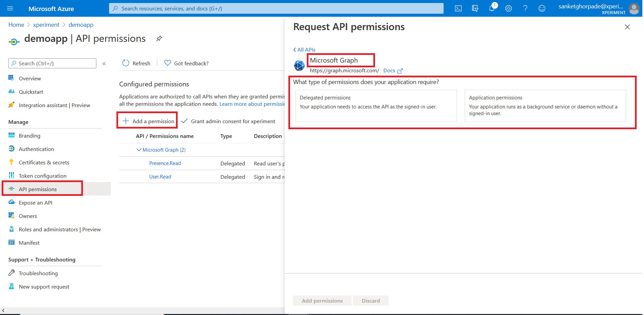Image resolution: width=644 pixels, height=315 pixels.
Task: Click Grant admin consent for xperiment
Action: click(x=228, y=122)
